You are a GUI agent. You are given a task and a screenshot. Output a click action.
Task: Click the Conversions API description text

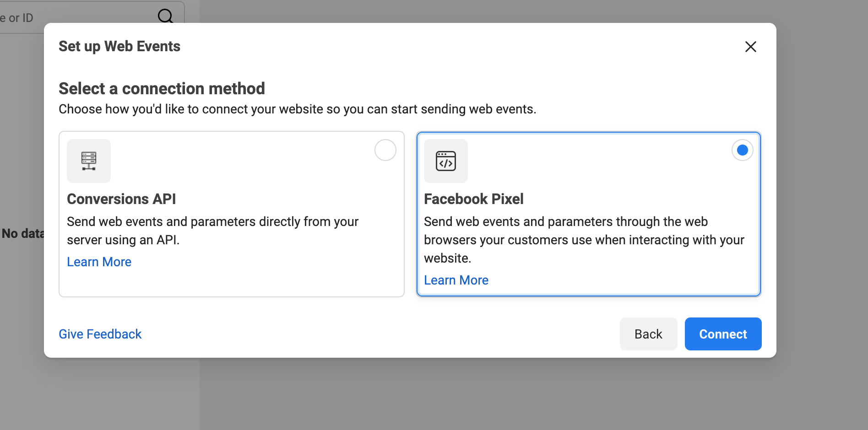coord(212,231)
